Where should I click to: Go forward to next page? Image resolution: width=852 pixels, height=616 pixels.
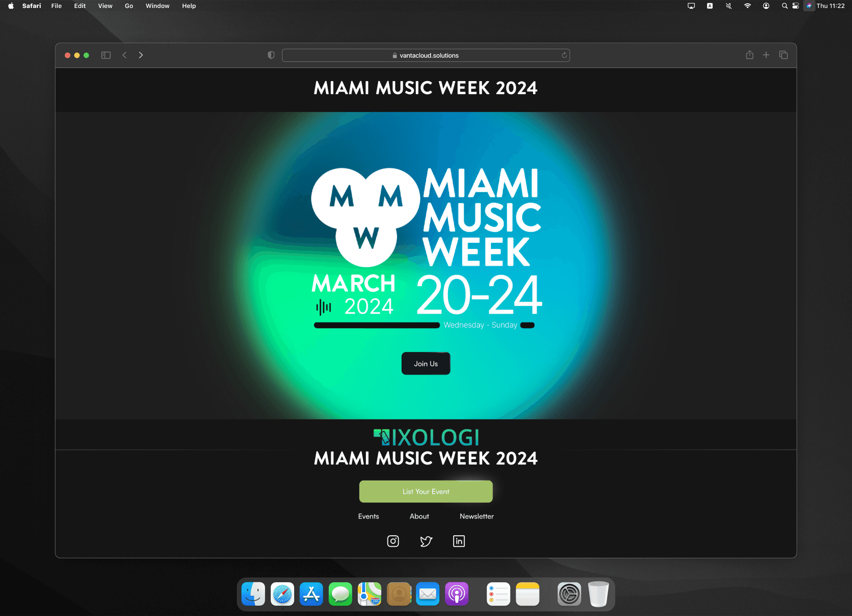(141, 55)
